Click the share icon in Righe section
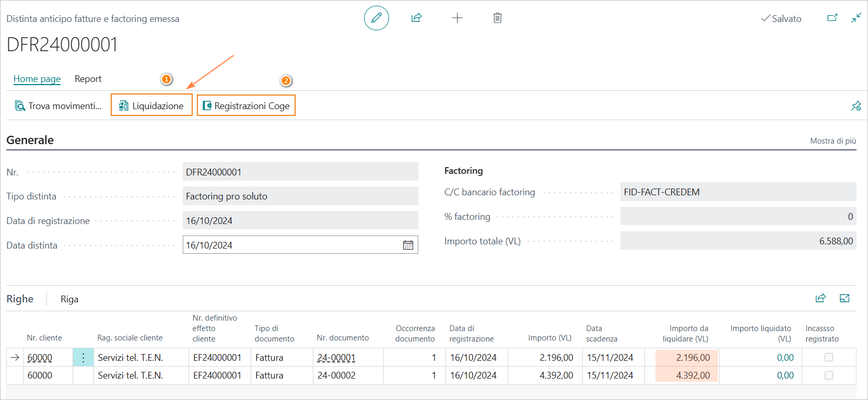The width and height of the screenshot is (868, 400). click(x=820, y=298)
